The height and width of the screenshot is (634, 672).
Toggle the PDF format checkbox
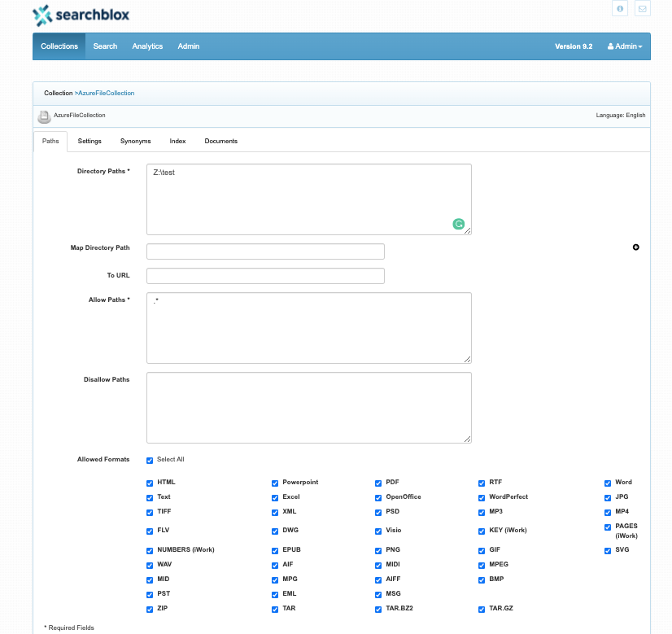point(378,483)
